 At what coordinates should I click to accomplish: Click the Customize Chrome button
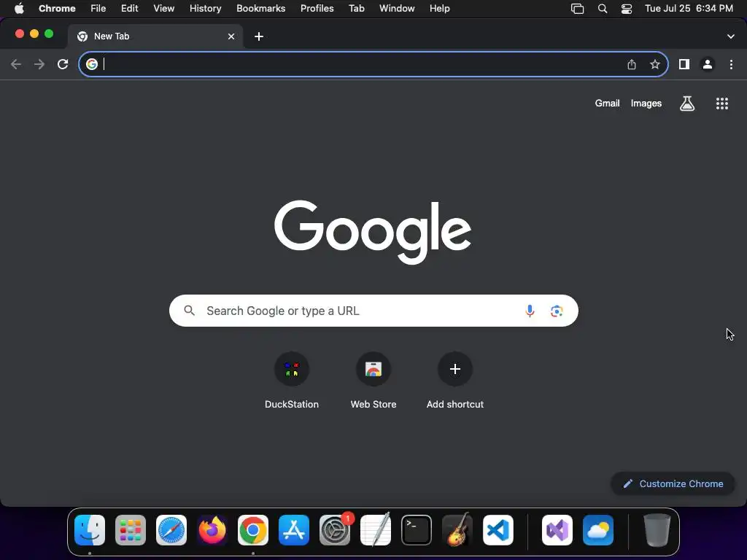coord(673,484)
